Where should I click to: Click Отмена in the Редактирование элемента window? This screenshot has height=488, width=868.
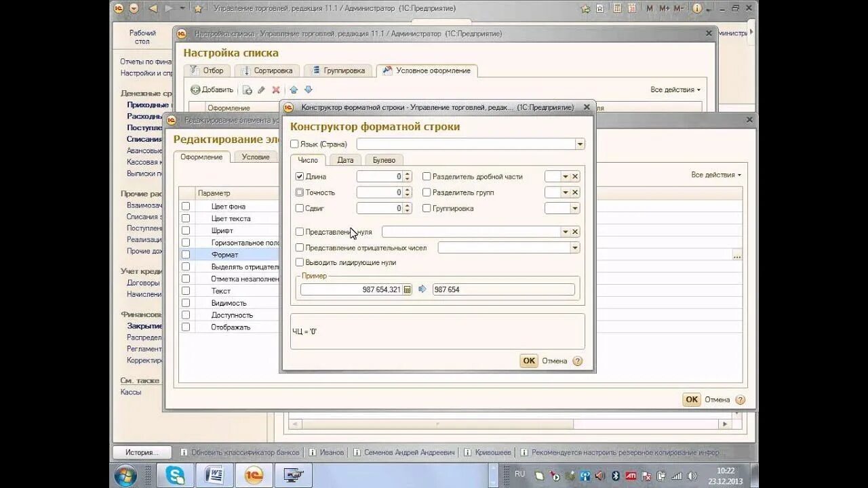pyautogui.click(x=717, y=400)
